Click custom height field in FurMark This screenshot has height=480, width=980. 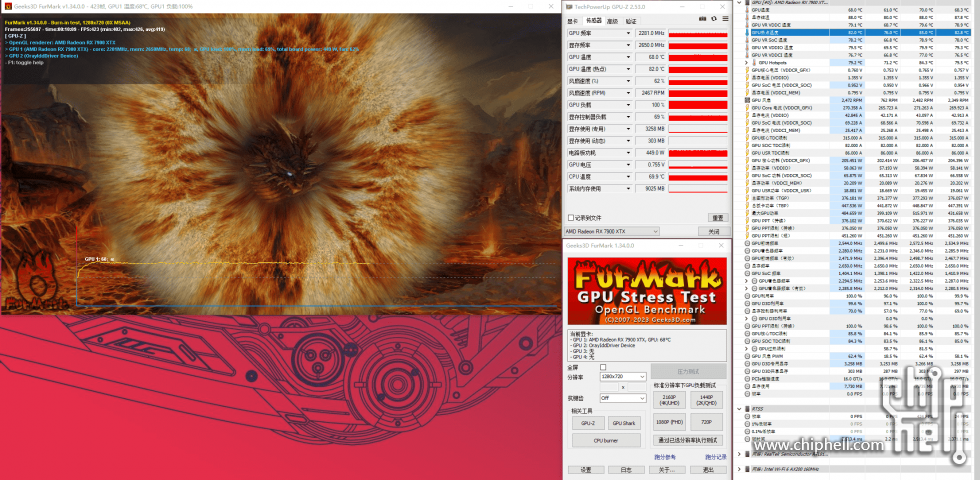tap(636, 388)
